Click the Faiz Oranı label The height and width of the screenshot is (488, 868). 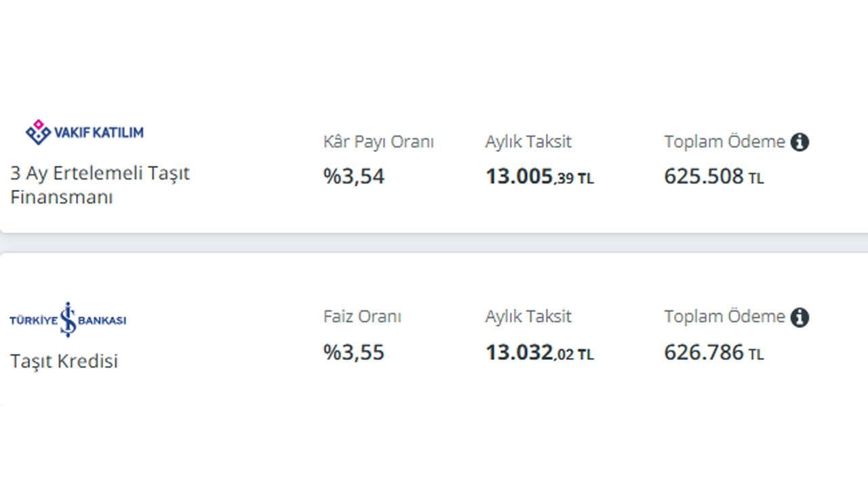[362, 317]
